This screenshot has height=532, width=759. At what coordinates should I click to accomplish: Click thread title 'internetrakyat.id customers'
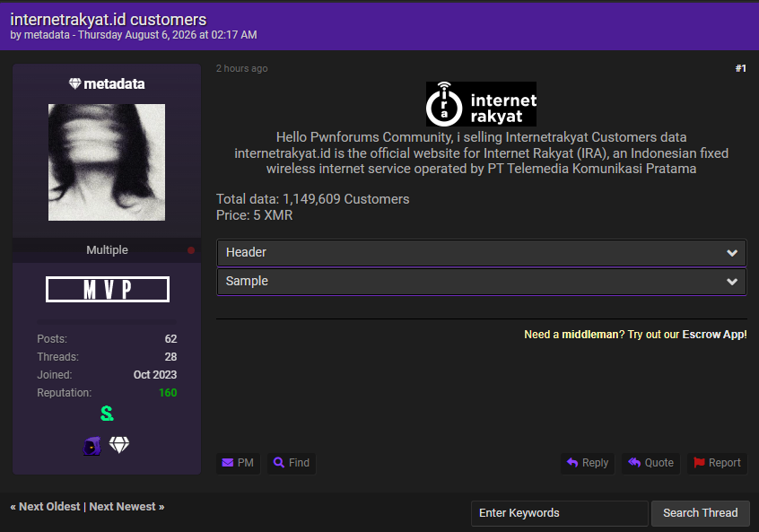pos(109,20)
